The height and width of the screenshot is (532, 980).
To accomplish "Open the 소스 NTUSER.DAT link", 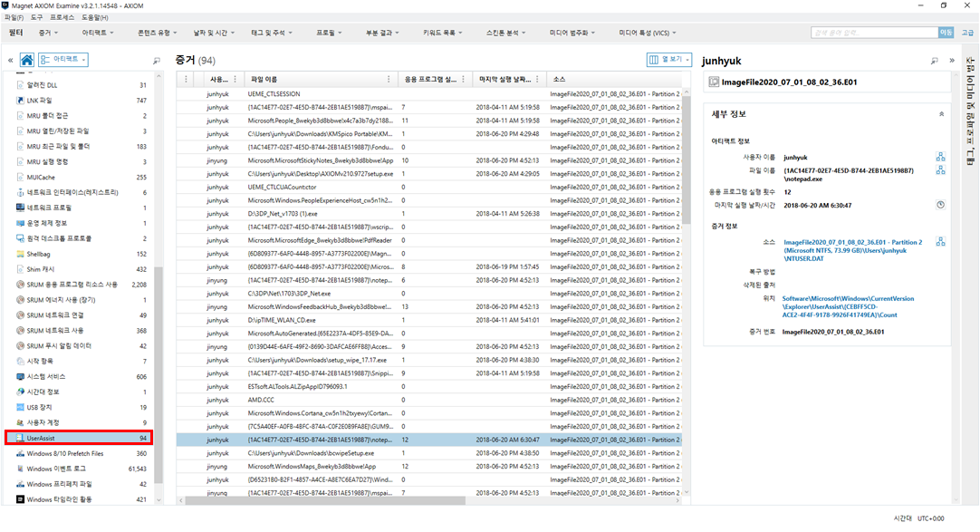I will tap(852, 250).
